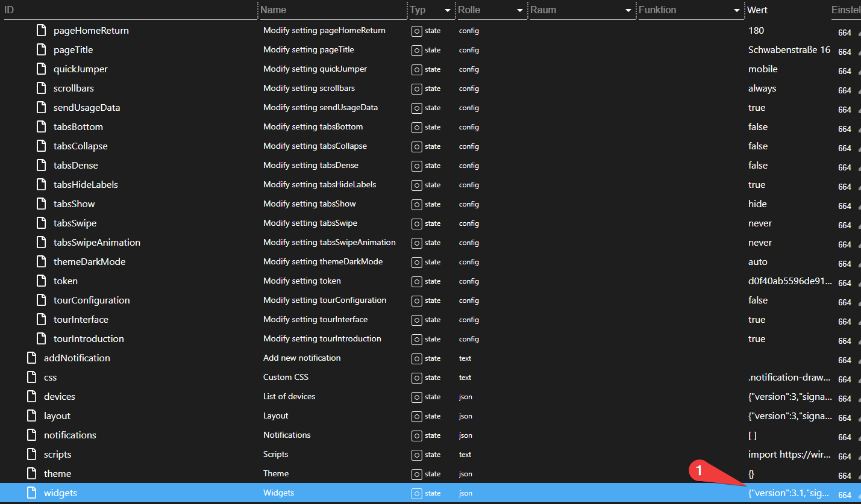Click the file icon of devices

pos(31,396)
